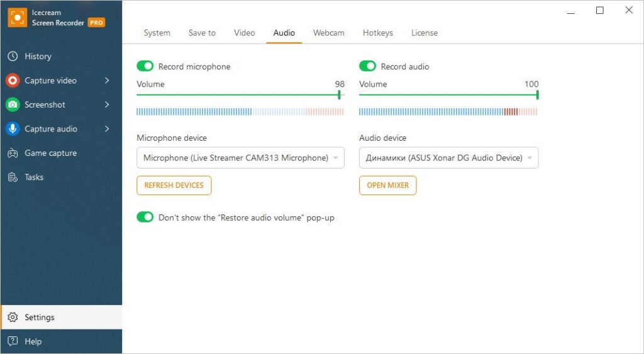Click the Open Mixer button
Image resolution: width=644 pixels, height=354 pixels.
point(387,185)
